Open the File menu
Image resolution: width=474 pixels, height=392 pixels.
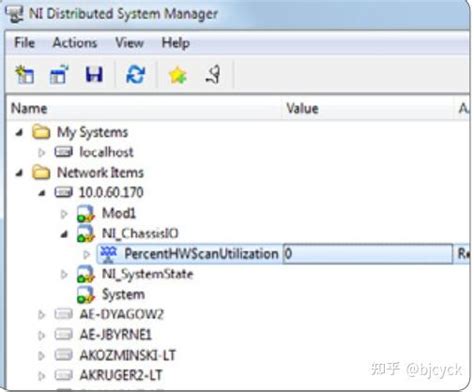tap(24, 43)
